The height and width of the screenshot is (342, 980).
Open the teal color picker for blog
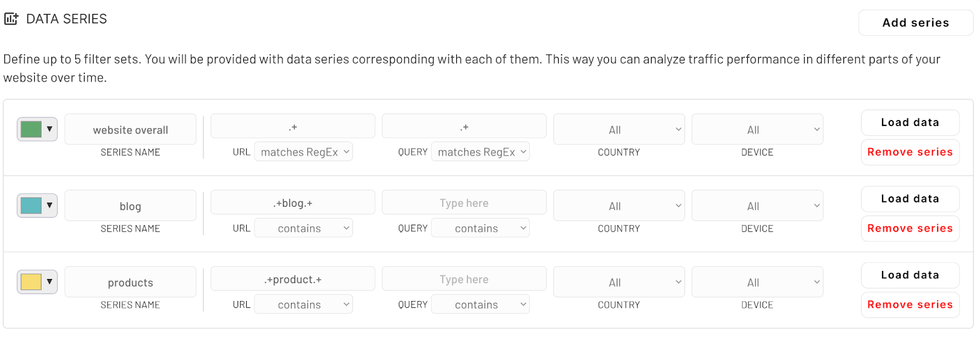click(37, 206)
